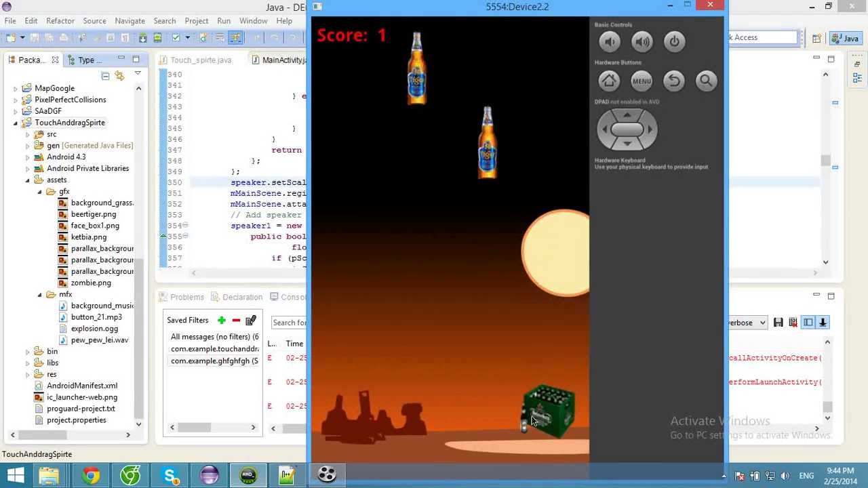
Task: Toggle the saved filters view in LogCat
Action: click(x=808, y=323)
